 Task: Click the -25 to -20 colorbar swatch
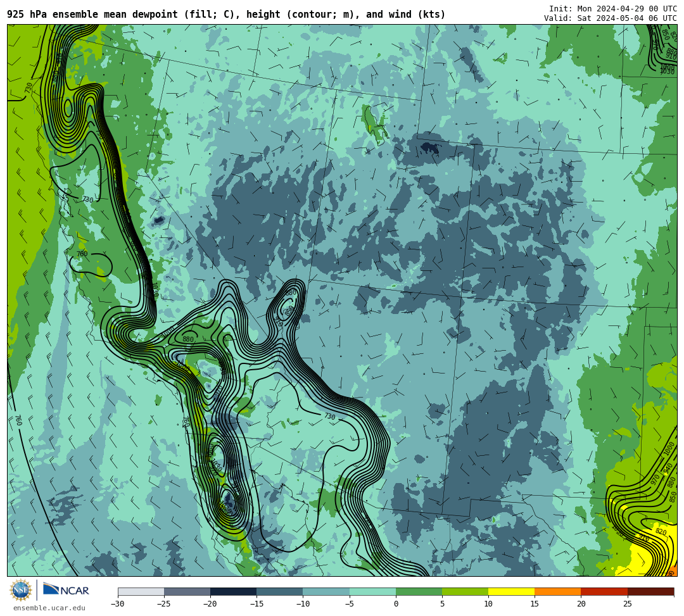click(x=187, y=591)
